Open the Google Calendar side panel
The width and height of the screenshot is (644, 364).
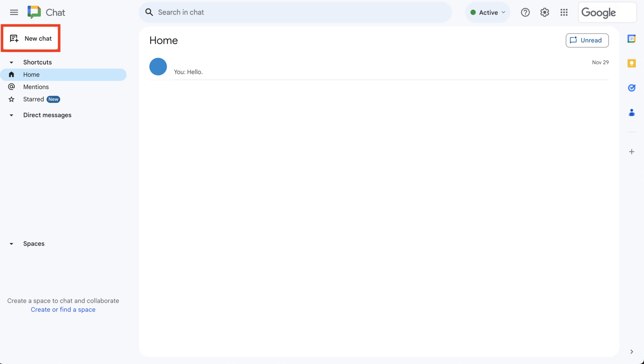click(632, 39)
